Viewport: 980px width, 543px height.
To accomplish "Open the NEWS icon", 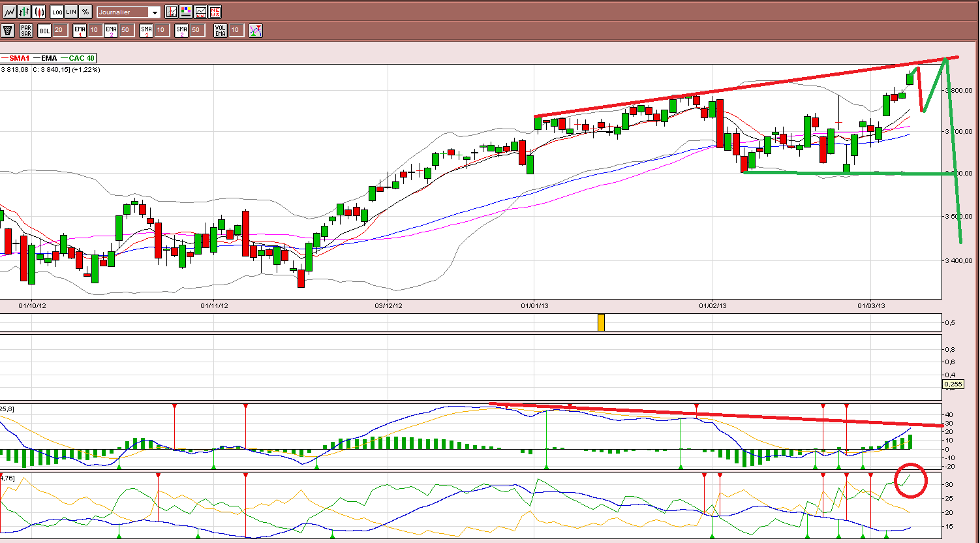I will tap(215, 12).
